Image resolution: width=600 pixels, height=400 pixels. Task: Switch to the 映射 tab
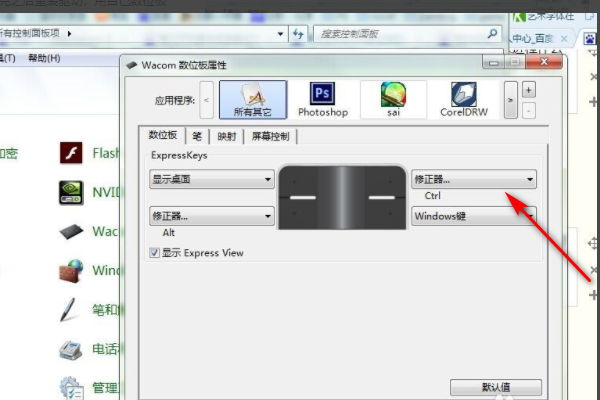coord(227,136)
